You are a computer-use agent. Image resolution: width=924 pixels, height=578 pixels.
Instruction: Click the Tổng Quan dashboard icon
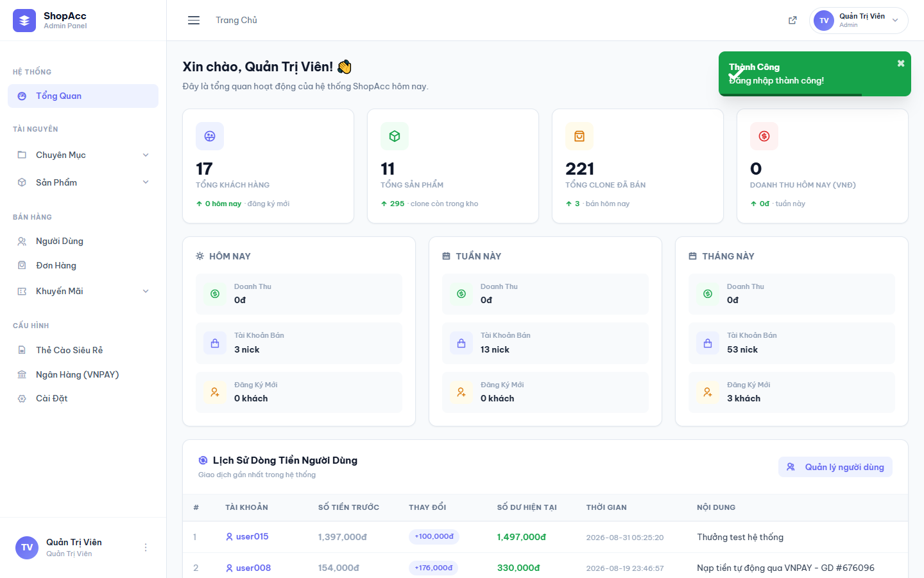point(22,96)
